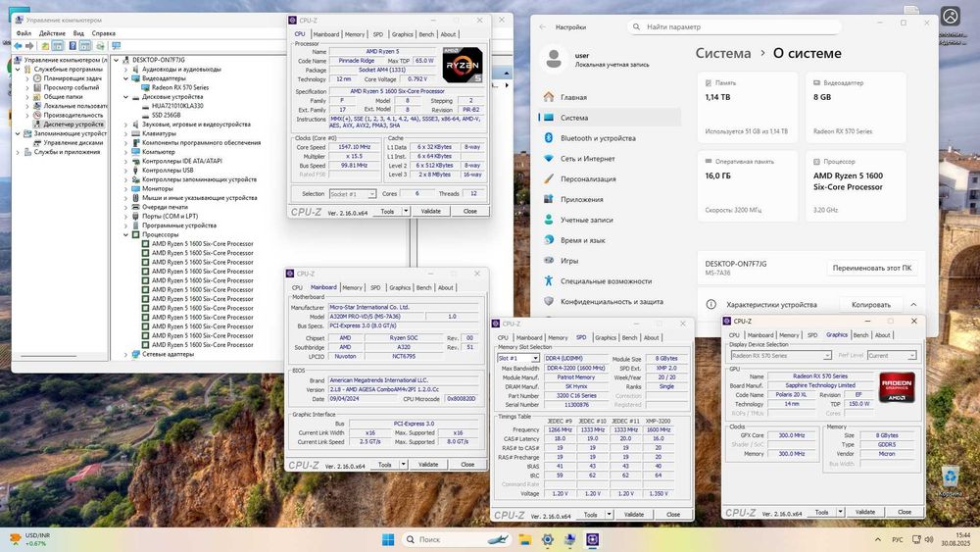Click the Settings back arrow next to Настройки
The image size is (980, 552).
543,26
